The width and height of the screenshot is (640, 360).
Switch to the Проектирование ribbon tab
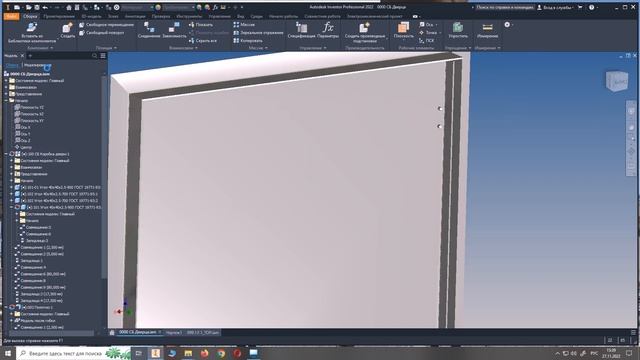pyautogui.click(x=59, y=16)
